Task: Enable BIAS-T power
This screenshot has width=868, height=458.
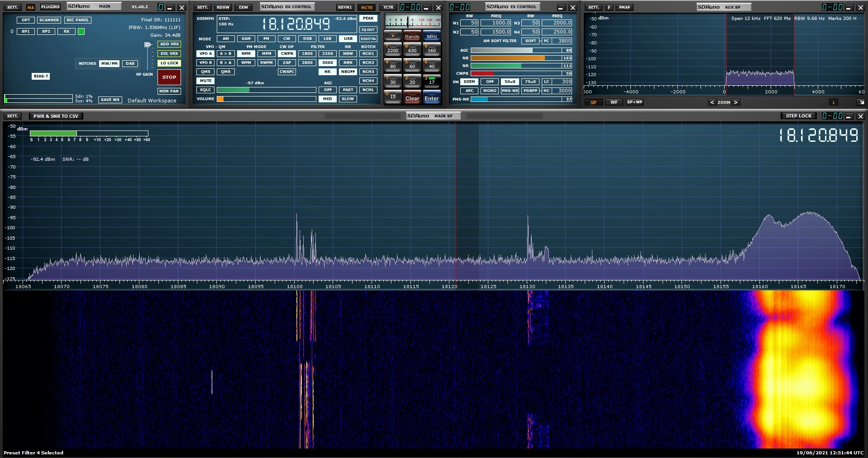Action: point(41,76)
